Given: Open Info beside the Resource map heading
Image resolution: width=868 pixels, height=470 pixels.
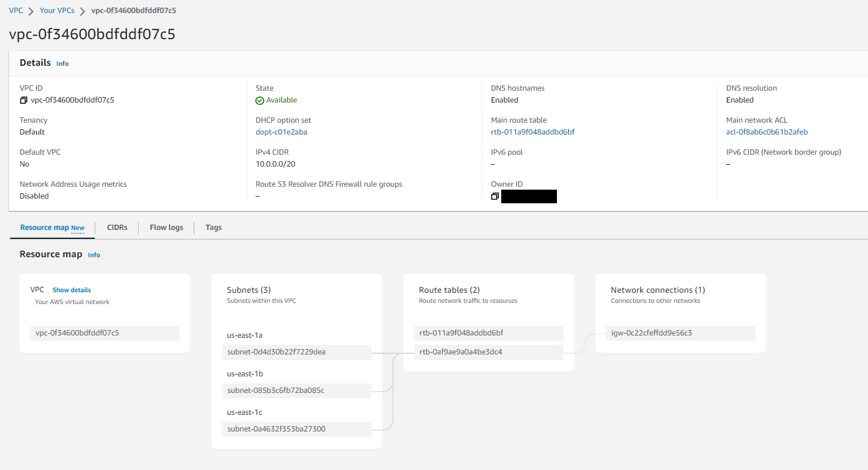Looking at the screenshot, I should coord(94,255).
